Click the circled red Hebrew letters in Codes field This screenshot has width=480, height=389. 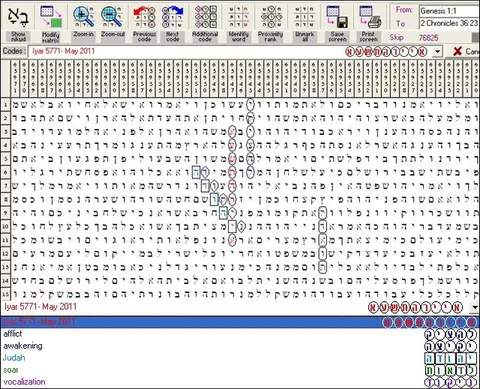[386, 52]
